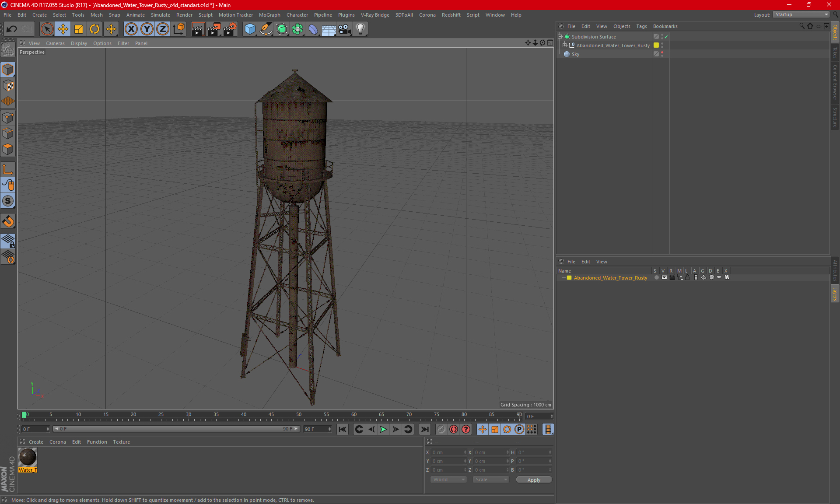Activate the Move tool

(x=63, y=29)
